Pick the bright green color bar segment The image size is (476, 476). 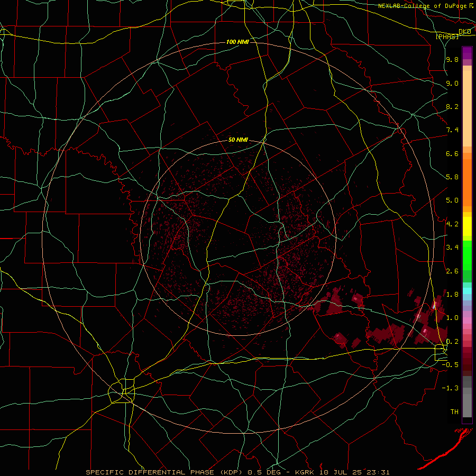pos(467,255)
